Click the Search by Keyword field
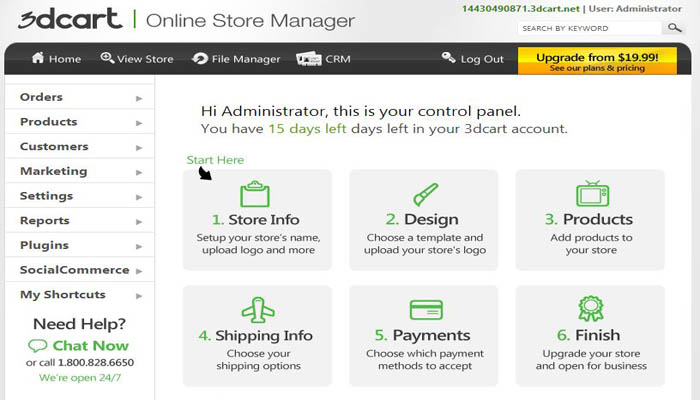Screen dimensions: 700x400 pyautogui.click(x=589, y=28)
